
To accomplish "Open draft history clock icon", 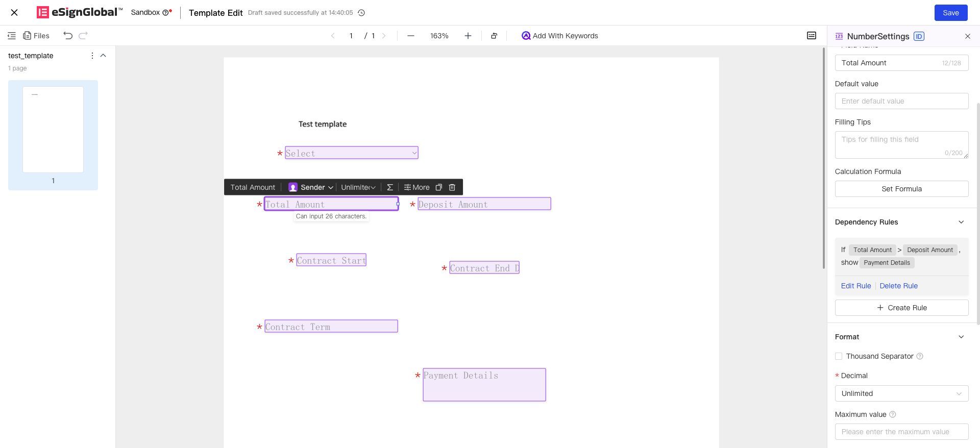I will click(x=361, y=13).
